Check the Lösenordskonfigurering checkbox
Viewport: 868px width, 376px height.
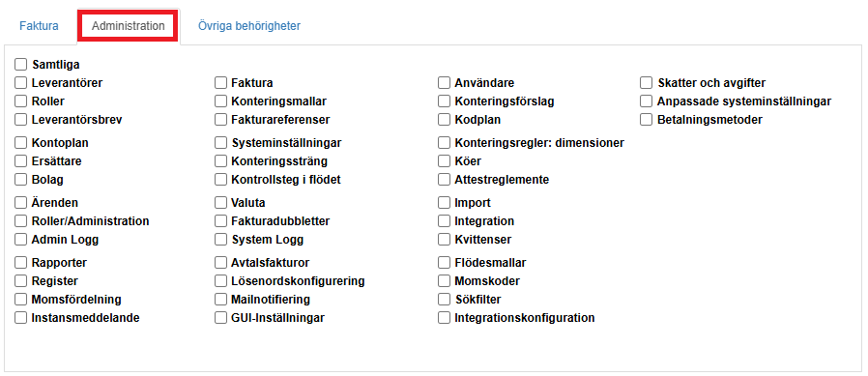pos(221,281)
